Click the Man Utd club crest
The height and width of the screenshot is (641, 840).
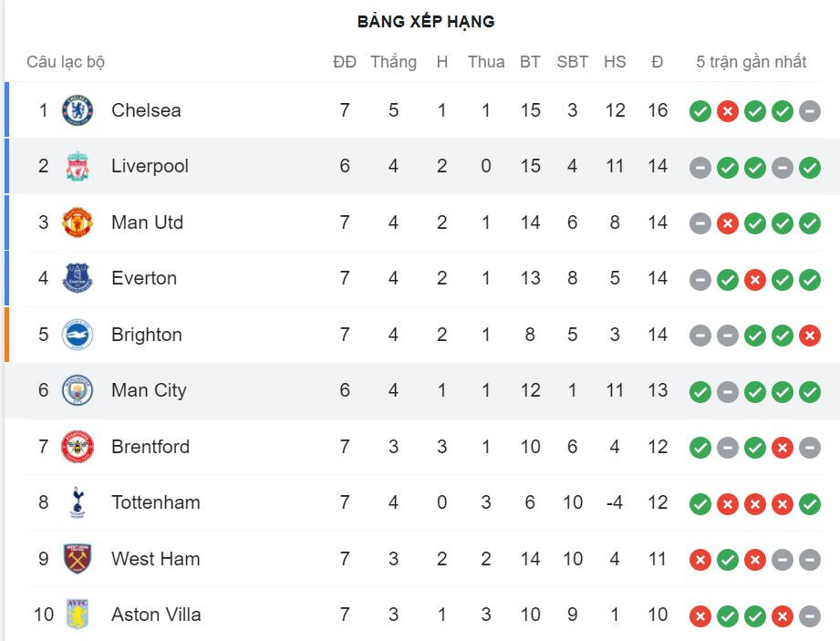click(x=77, y=222)
